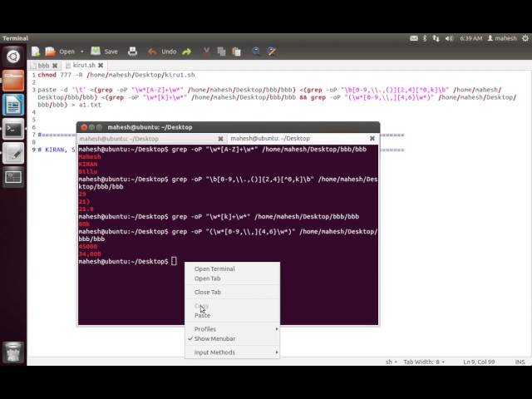The height and width of the screenshot is (399, 532).
Task: Click the chmod line 1 in editor
Action: pos(116,75)
